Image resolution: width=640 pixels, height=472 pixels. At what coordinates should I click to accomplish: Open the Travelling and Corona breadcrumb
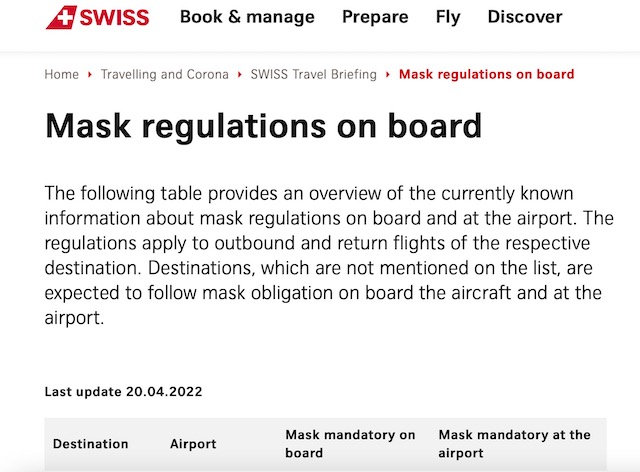point(164,74)
